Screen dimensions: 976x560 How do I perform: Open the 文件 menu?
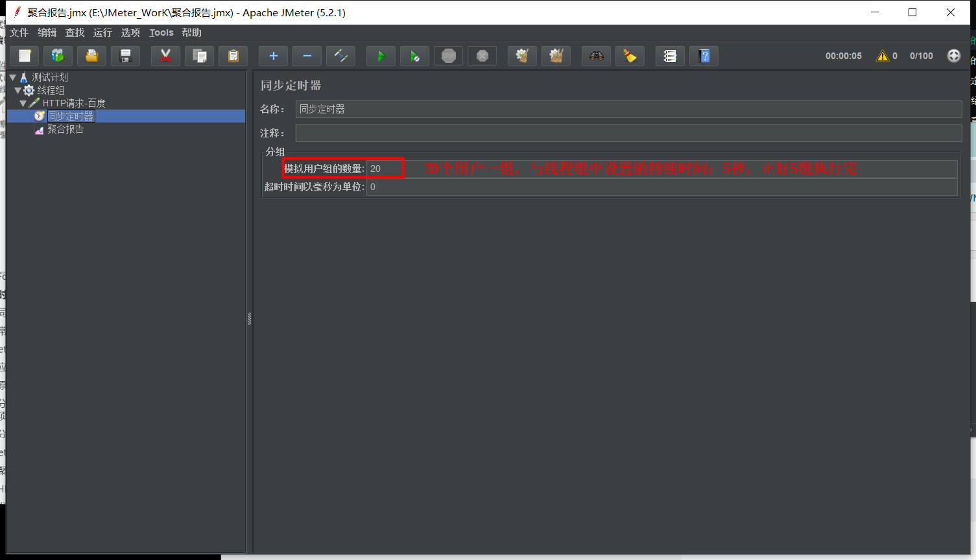point(19,32)
